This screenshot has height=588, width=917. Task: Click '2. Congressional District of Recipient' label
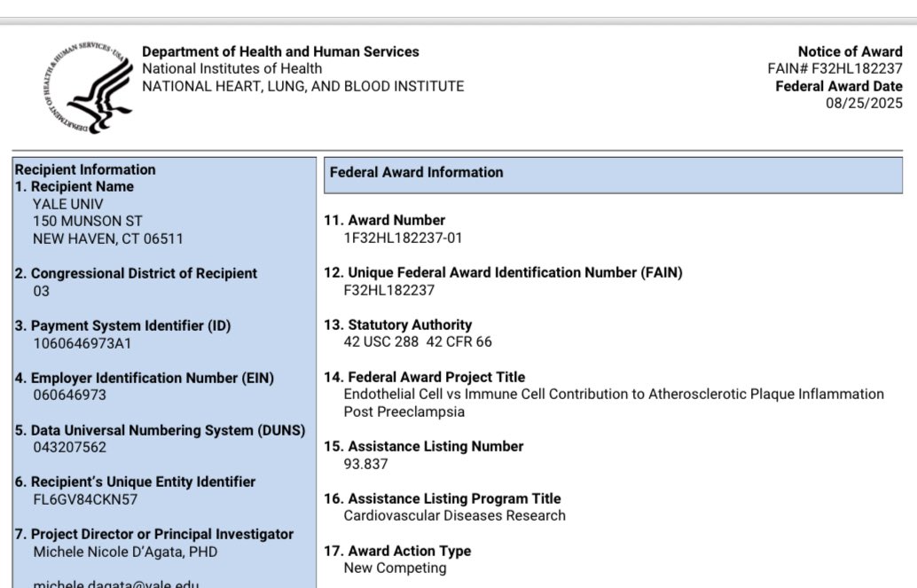pos(136,273)
